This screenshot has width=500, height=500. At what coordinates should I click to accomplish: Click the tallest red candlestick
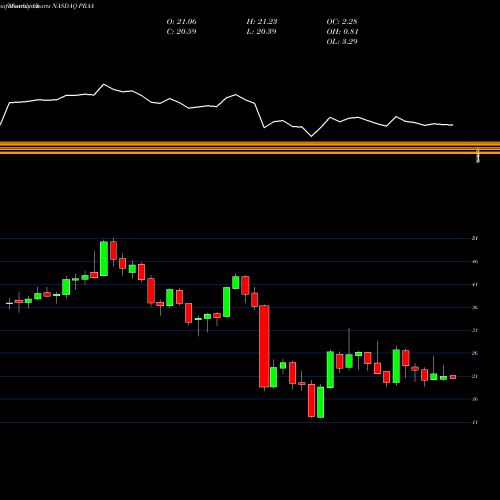(x=264, y=346)
